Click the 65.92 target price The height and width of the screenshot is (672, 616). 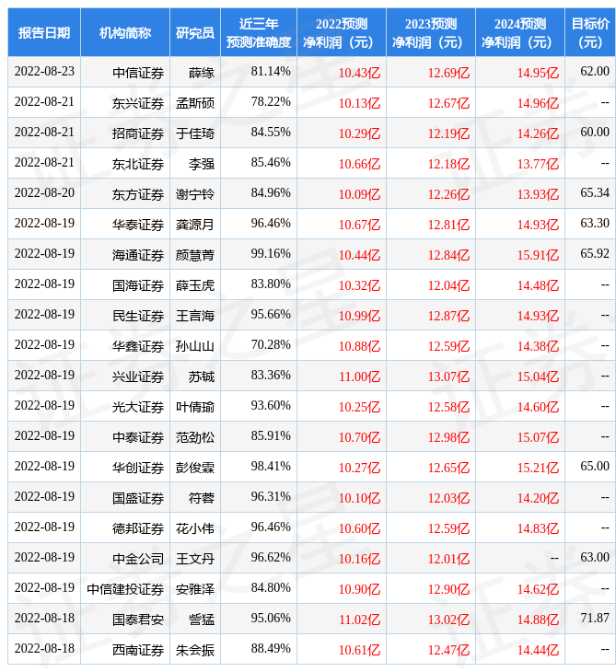[x=595, y=254]
